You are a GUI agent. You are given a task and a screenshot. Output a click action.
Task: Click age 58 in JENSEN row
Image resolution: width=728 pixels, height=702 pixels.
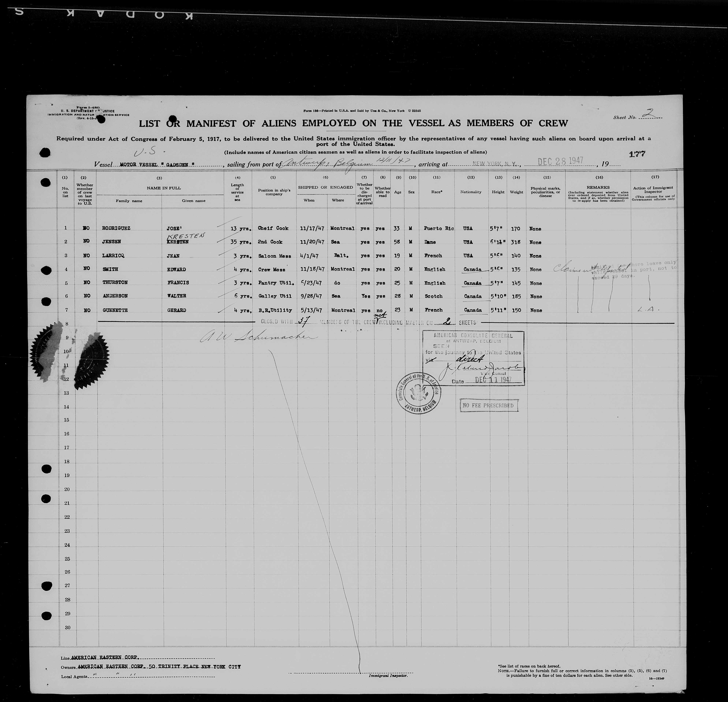click(x=397, y=242)
